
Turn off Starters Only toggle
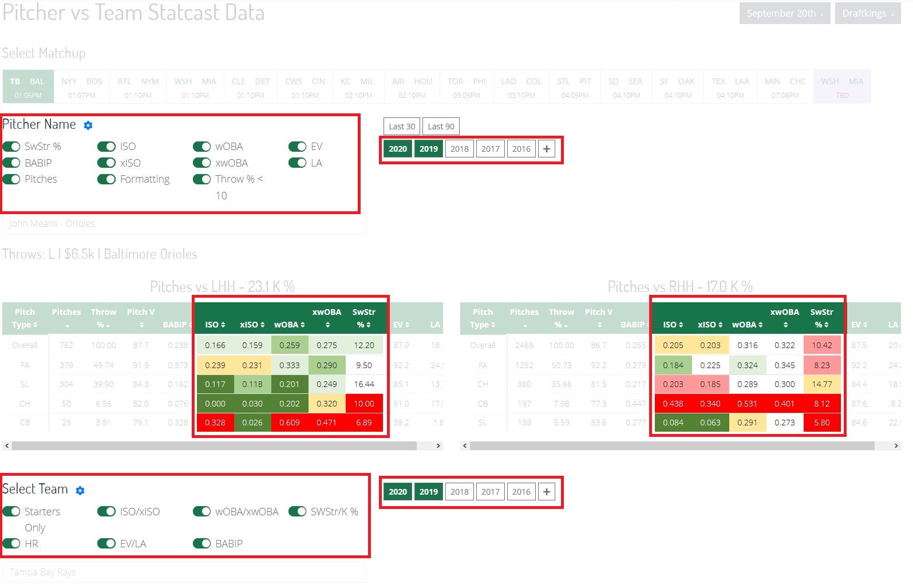pos(11,511)
